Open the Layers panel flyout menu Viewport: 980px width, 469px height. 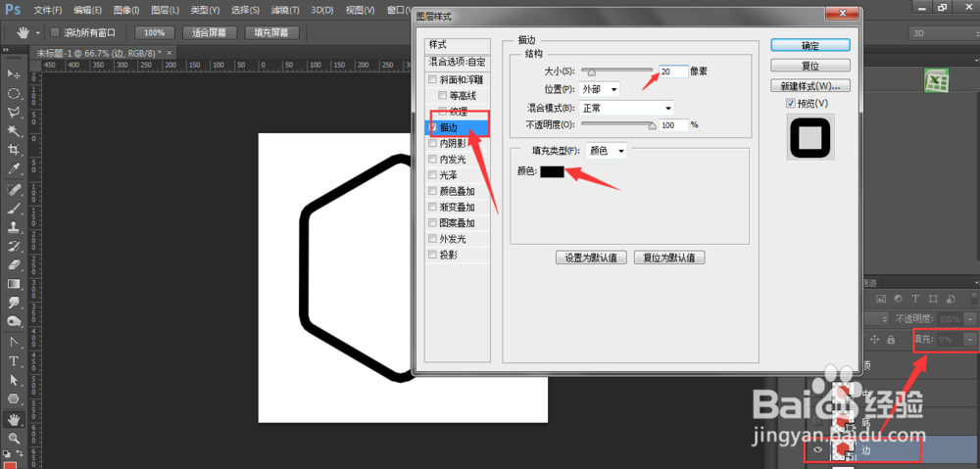click(x=975, y=283)
